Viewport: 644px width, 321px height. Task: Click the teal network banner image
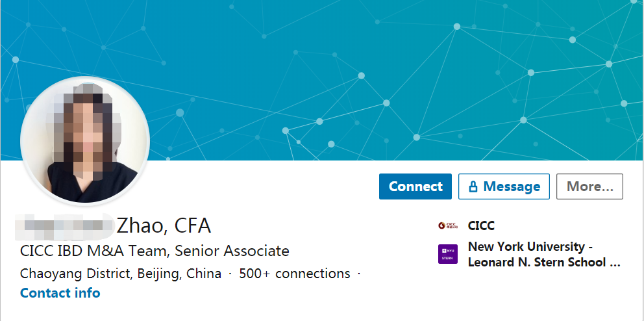tap(390, 78)
